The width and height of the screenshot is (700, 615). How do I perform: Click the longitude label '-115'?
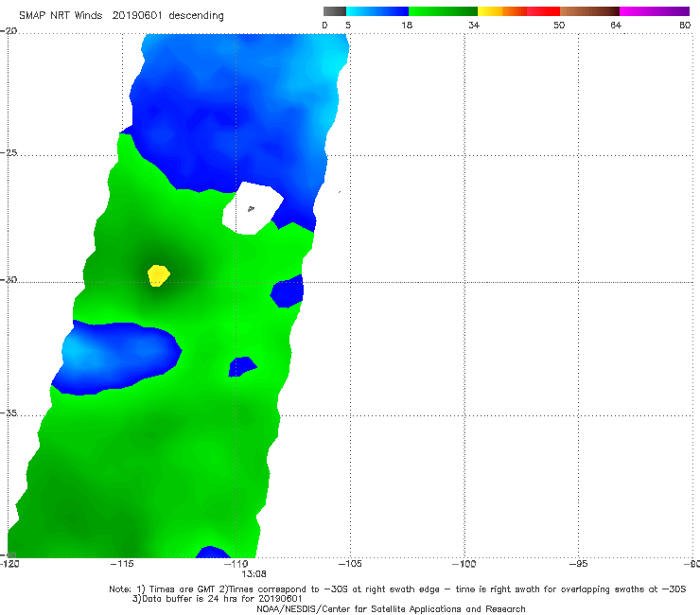pyautogui.click(x=122, y=564)
